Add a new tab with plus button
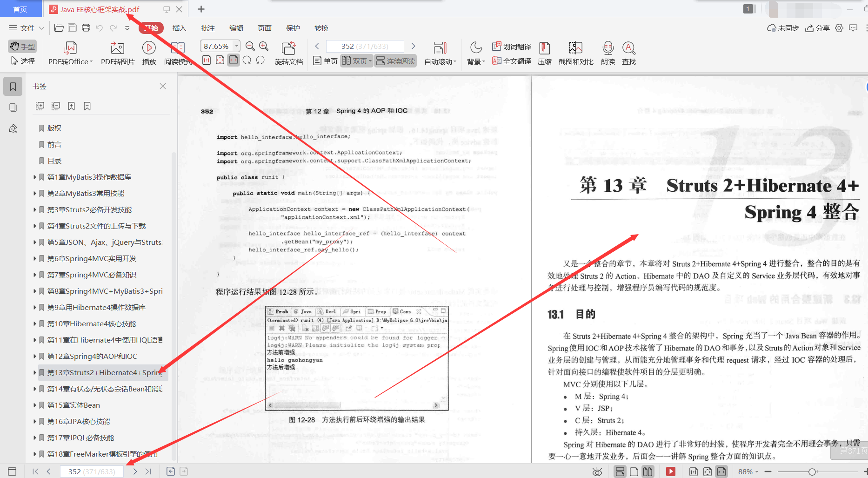 pyautogui.click(x=201, y=9)
